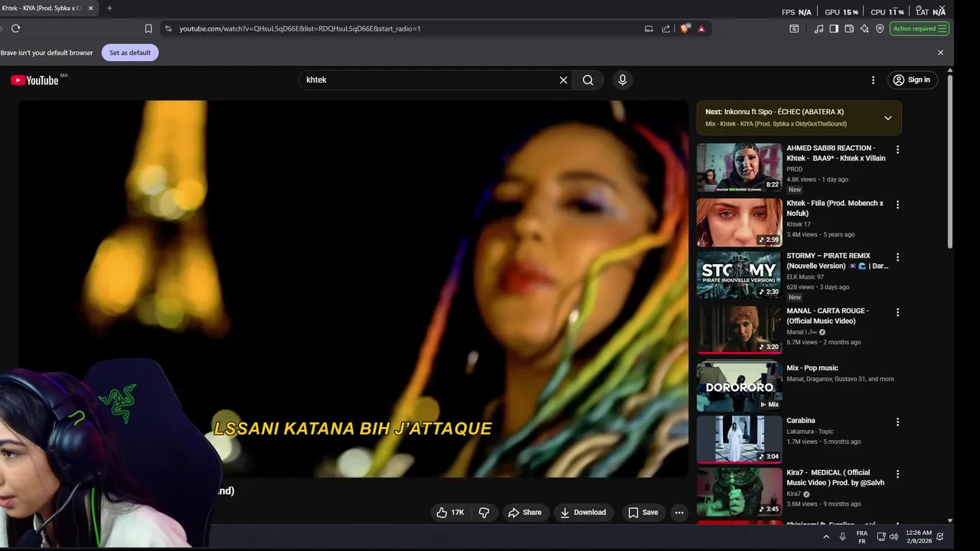Clear the search text with the X
This screenshot has height=551, width=980.
(x=563, y=80)
